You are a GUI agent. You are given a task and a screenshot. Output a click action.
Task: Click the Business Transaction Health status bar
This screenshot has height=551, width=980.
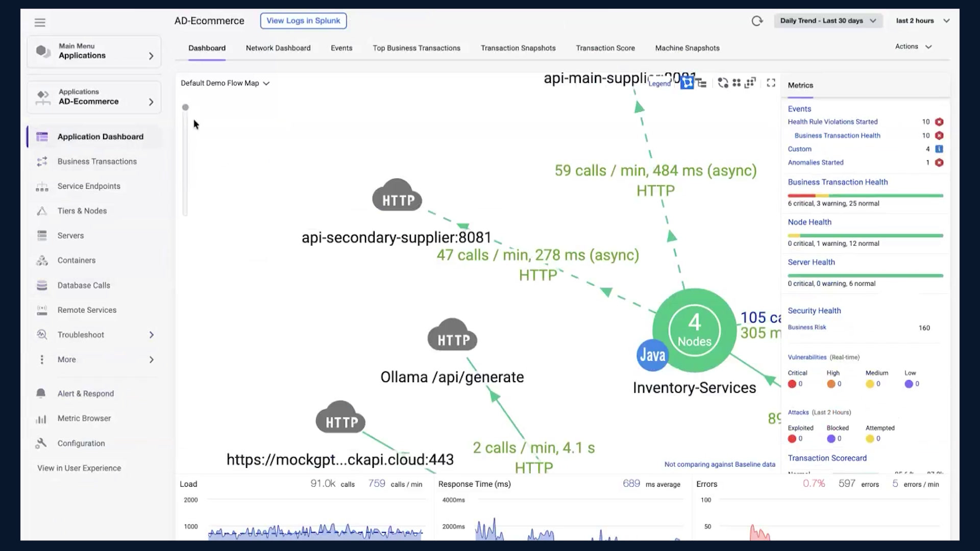865,196
